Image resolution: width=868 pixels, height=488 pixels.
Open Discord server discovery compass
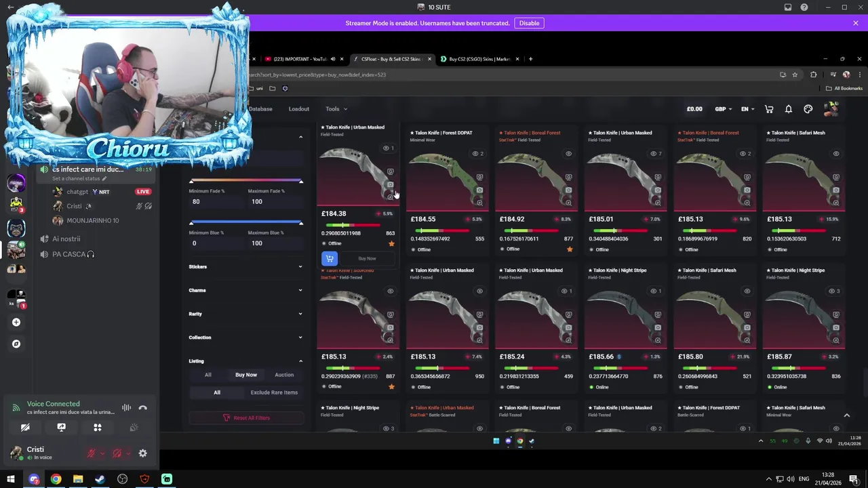point(16,344)
